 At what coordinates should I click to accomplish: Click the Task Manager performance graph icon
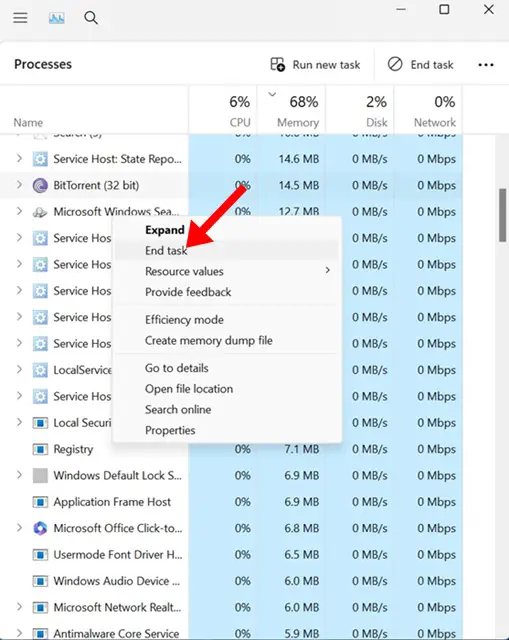pos(56,18)
